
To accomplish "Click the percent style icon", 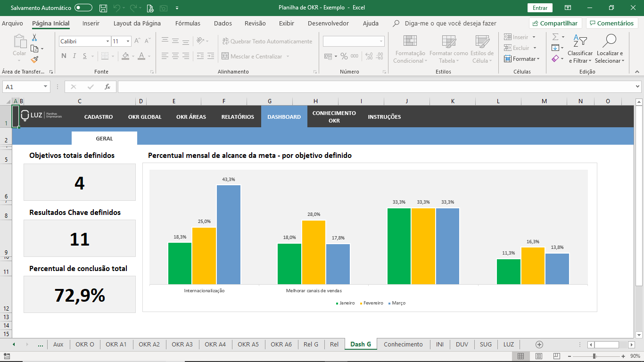I will (344, 56).
